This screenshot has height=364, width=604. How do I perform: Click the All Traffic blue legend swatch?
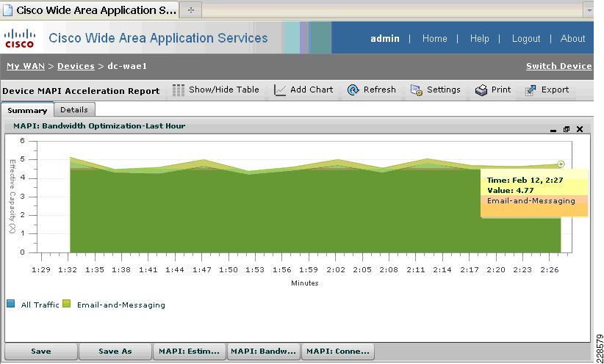point(11,304)
